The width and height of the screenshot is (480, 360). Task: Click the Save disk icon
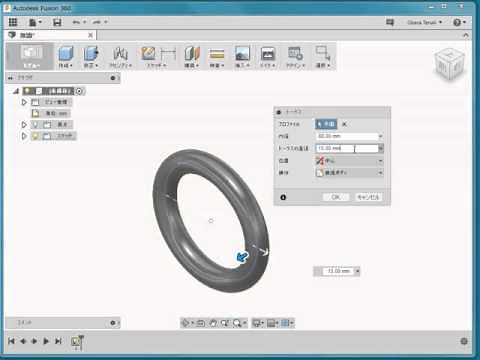coord(57,22)
